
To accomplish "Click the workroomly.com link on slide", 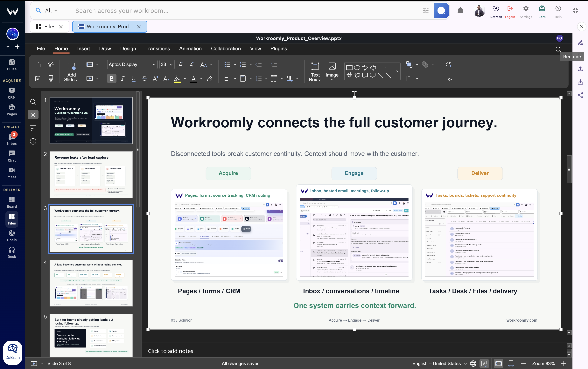I will 521,320.
